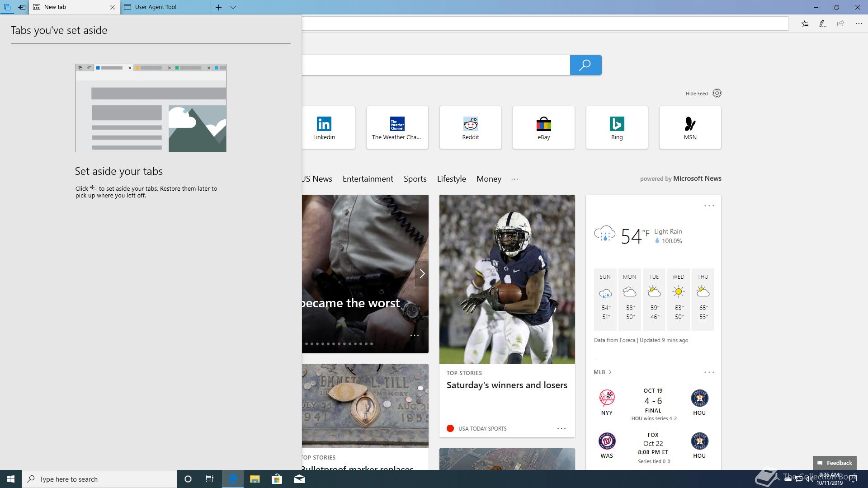This screenshot has width=868, height=488.
Task: Click the Microsoft News link
Action: 697,178
